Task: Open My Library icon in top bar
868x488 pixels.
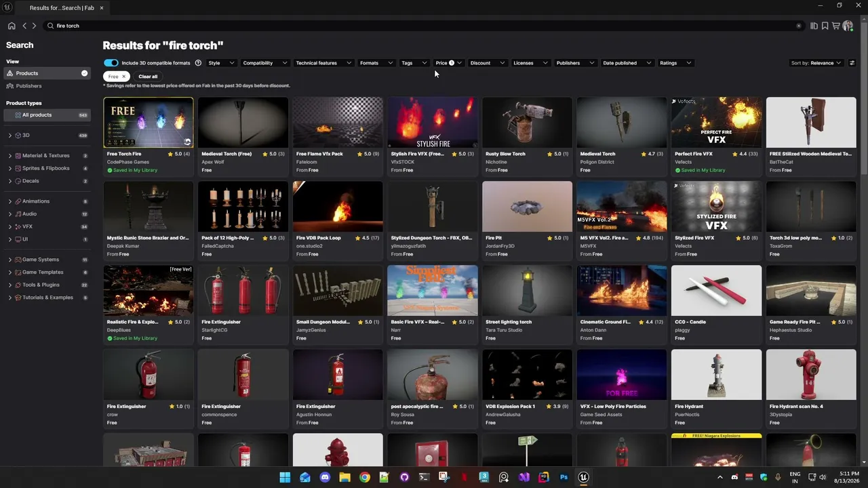Action: [814, 26]
